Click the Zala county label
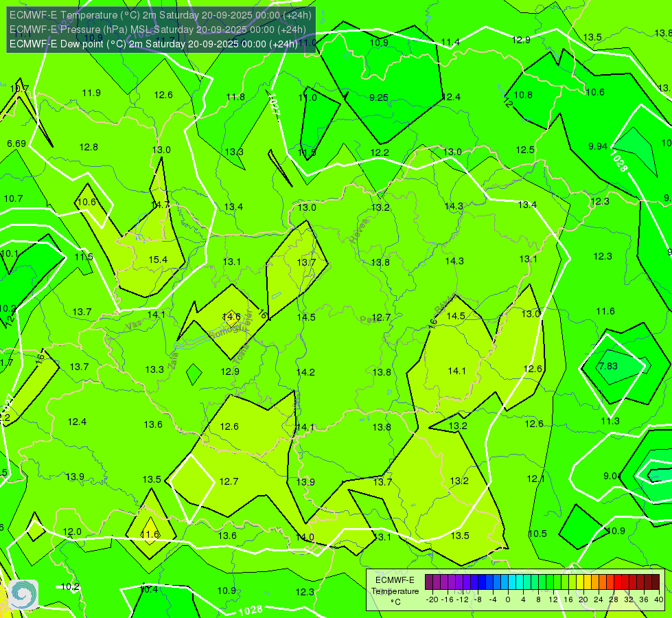 tap(173, 363)
